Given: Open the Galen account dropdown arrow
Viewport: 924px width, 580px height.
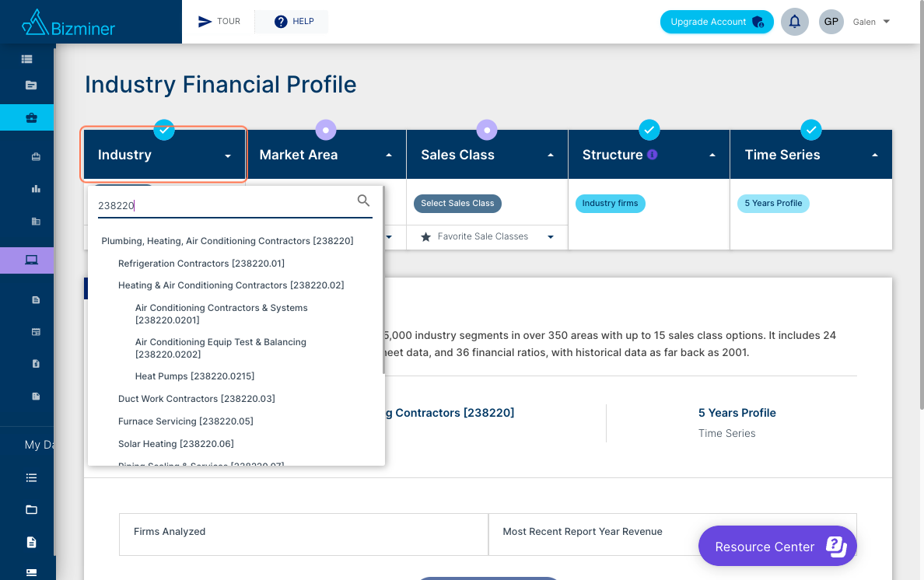Looking at the screenshot, I should coord(887,22).
